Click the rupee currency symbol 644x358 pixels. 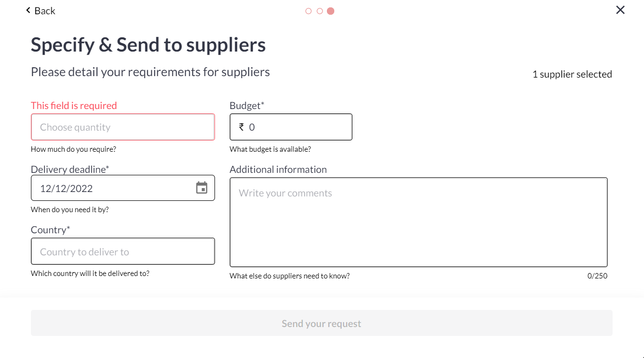click(241, 127)
